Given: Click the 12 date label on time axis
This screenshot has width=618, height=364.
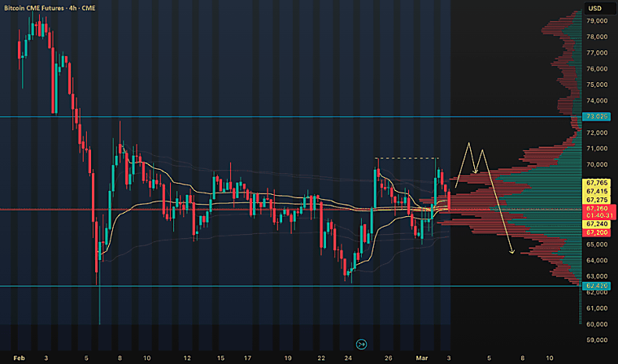Looking at the screenshot, I should 187,357.
